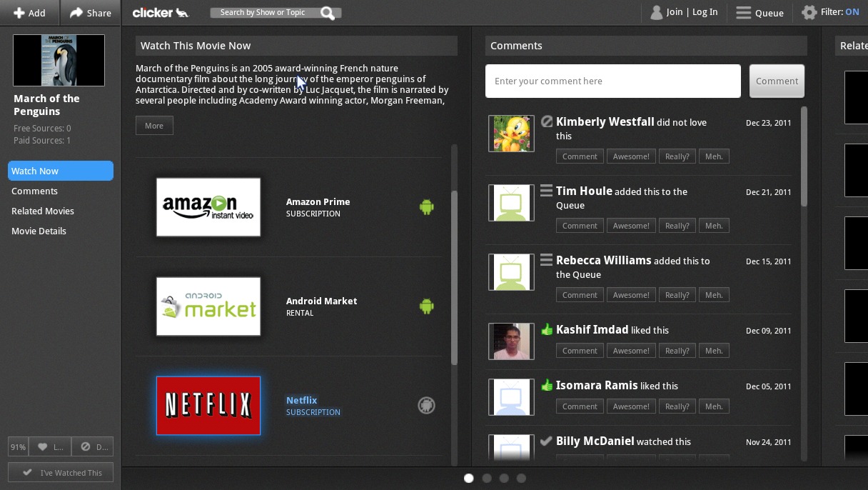Image resolution: width=868 pixels, height=490 pixels.
Task: Open Movie Details in the sidebar
Action: [39, 231]
